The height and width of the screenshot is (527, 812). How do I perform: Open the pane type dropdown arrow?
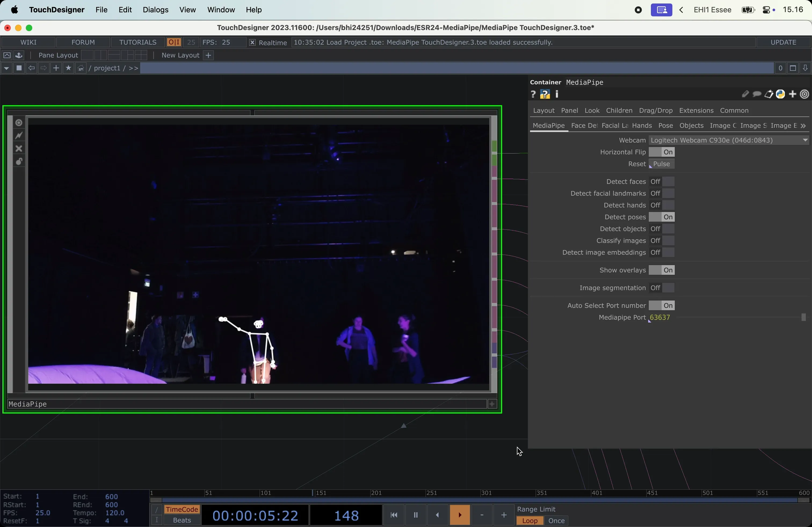click(x=6, y=68)
